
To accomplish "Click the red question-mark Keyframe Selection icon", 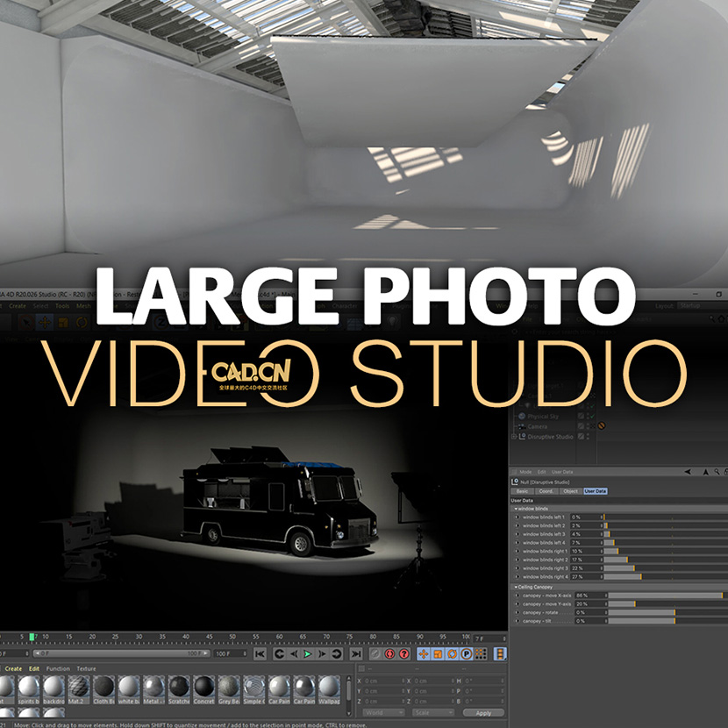I will [x=404, y=653].
